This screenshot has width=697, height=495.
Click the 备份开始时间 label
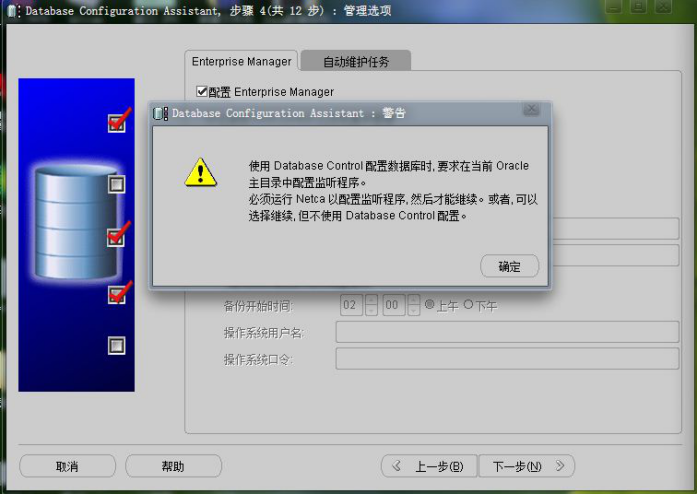click(x=258, y=306)
